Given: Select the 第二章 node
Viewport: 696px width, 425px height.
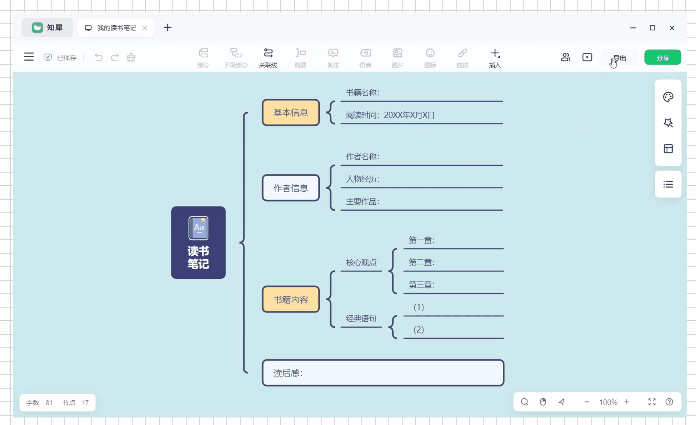Looking at the screenshot, I should coord(453,263).
